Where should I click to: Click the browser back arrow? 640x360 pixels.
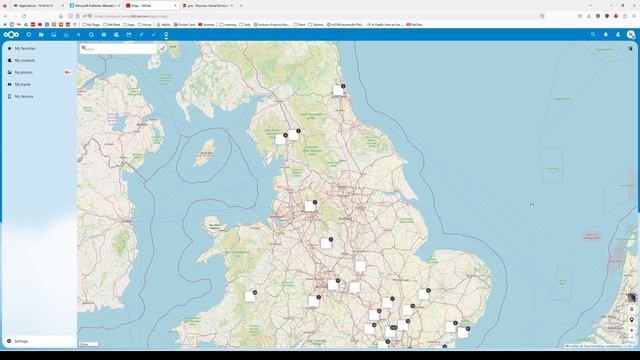[x=6, y=16]
